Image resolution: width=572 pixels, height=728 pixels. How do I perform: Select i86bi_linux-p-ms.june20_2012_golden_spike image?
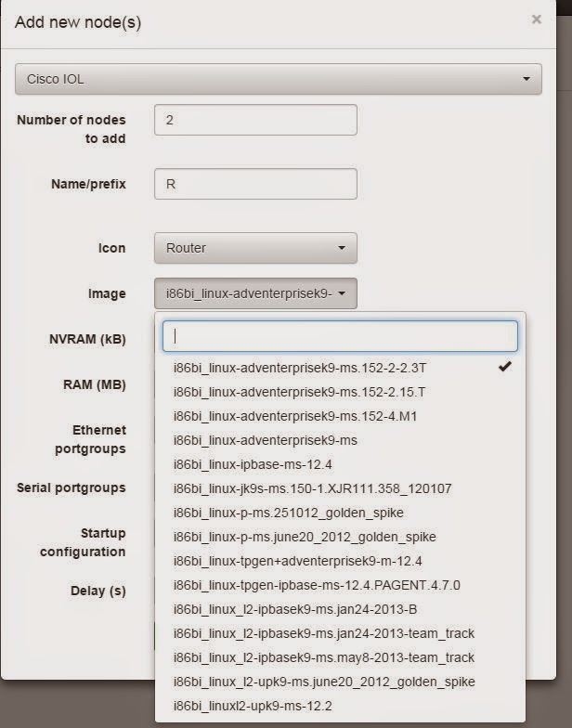pyautogui.click(x=340, y=537)
